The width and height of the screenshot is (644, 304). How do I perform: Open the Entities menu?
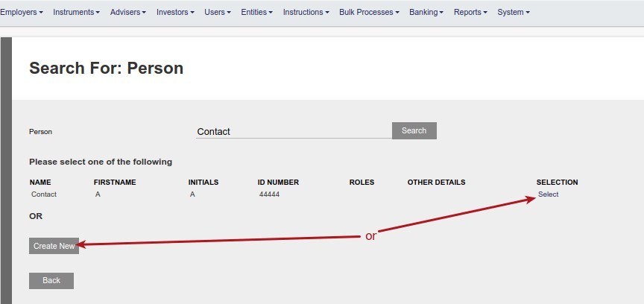(x=256, y=13)
